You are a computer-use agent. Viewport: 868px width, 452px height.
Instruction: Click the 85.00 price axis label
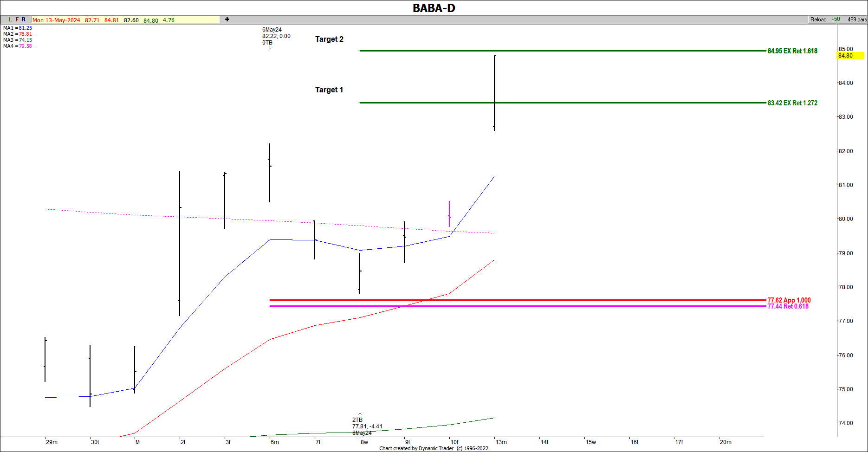point(846,49)
